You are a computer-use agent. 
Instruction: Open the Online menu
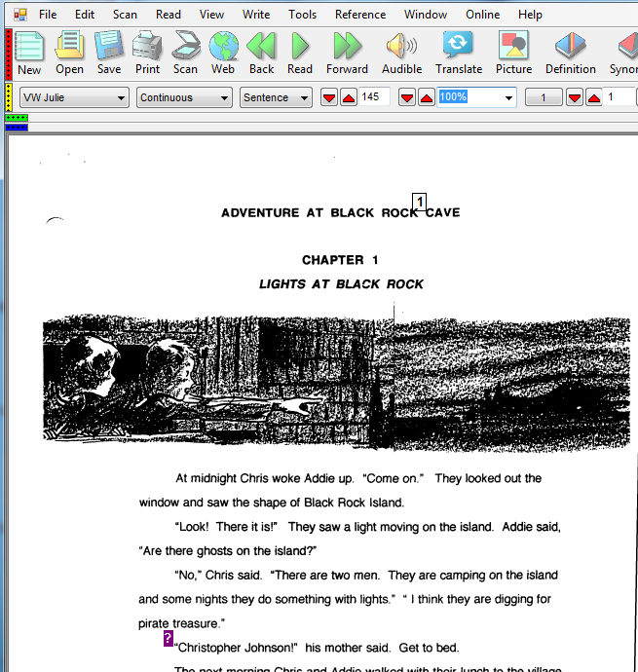[483, 15]
